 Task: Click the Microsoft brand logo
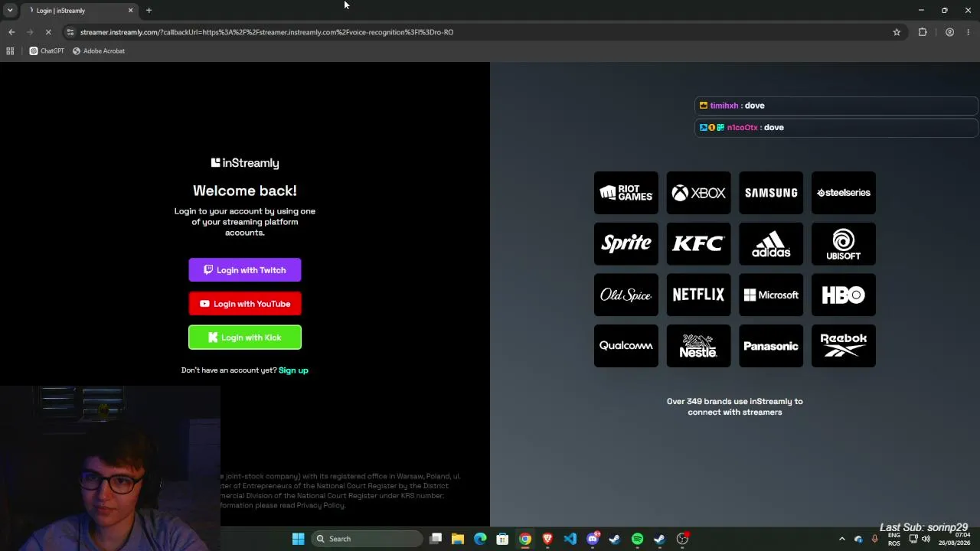point(771,295)
